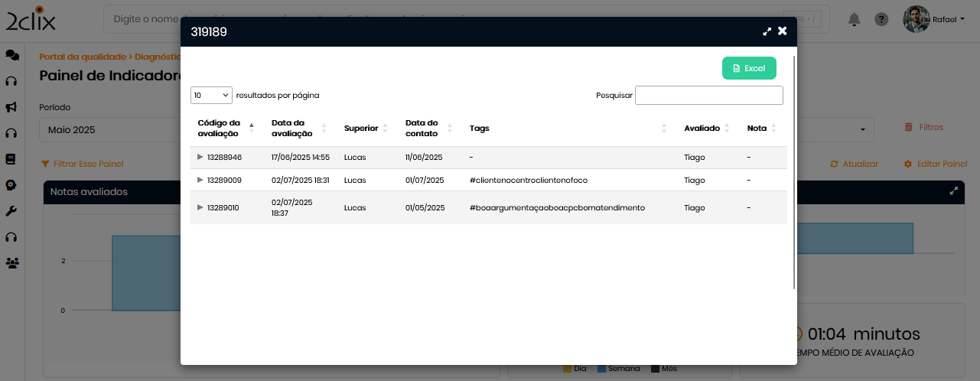Image resolution: width=980 pixels, height=381 pixels.
Task: Click the notification bell icon
Action: (x=855, y=19)
